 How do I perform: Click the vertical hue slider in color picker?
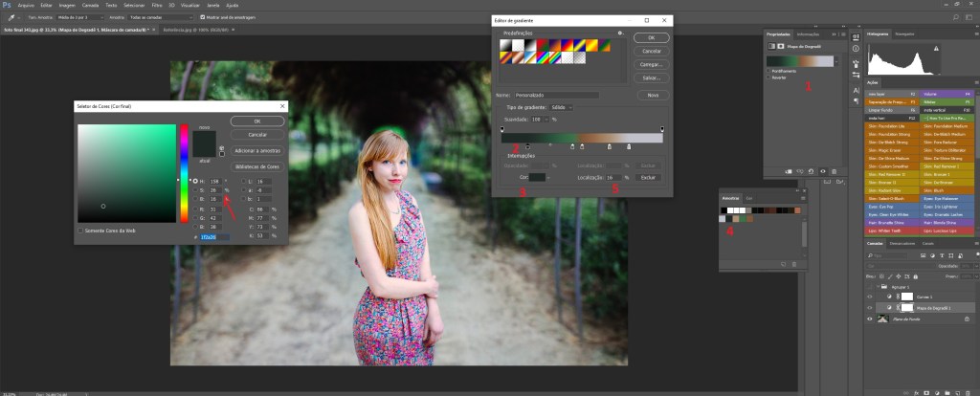pyautogui.click(x=185, y=174)
